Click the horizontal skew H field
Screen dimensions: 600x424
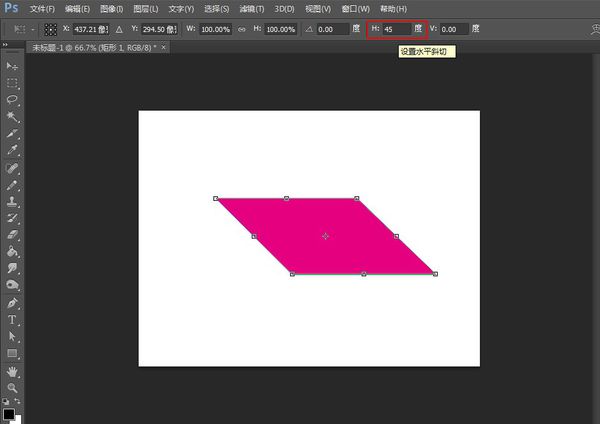(x=395, y=29)
